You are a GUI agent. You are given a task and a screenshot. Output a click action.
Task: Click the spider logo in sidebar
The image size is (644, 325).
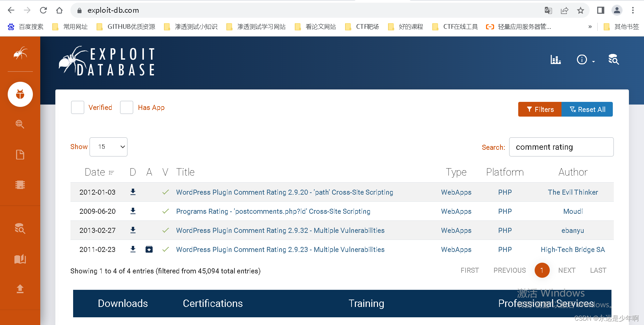[20, 53]
